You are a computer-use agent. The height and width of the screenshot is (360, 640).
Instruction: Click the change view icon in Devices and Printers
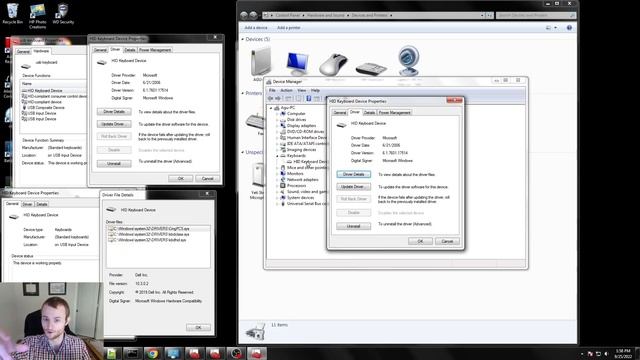pyautogui.click(x=548, y=28)
